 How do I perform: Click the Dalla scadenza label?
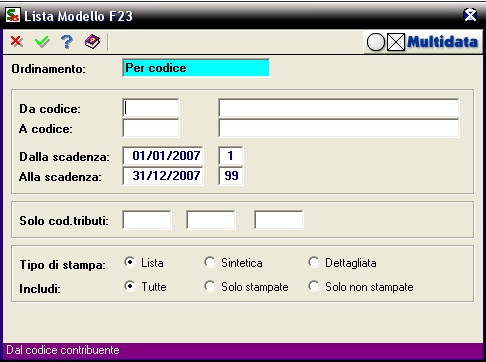point(64,157)
